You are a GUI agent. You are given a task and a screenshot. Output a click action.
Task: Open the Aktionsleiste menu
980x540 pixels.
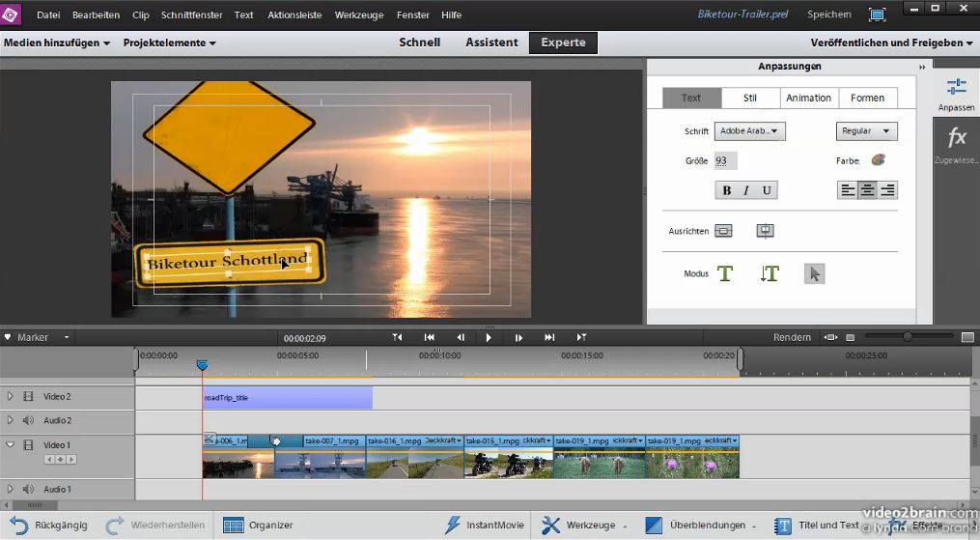point(294,14)
